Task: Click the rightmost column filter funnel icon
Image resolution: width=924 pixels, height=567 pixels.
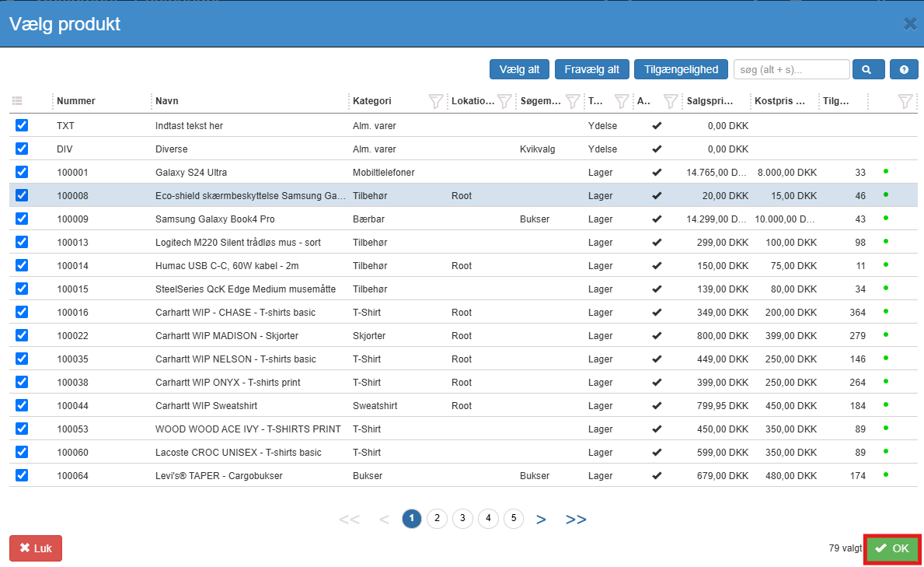Action: pyautogui.click(x=905, y=101)
